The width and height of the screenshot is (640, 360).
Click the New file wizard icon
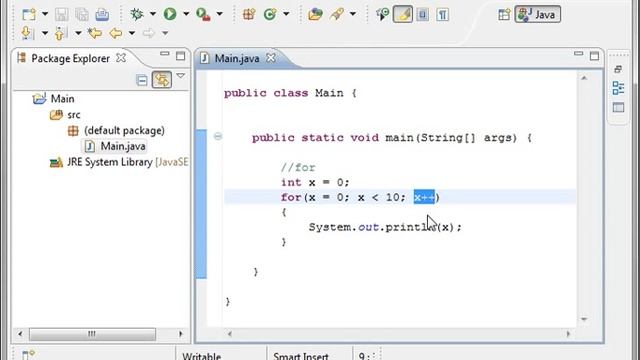coord(29,15)
